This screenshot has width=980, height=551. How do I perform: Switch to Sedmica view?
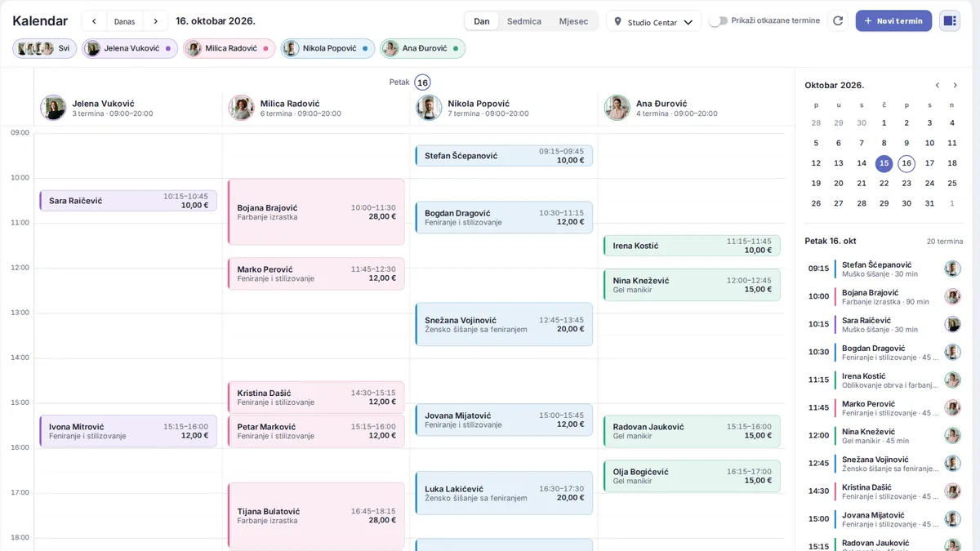(524, 21)
